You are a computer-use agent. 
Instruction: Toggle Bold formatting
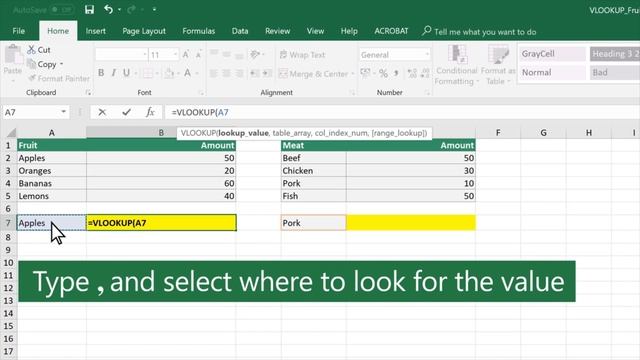click(x=101, y=73)
